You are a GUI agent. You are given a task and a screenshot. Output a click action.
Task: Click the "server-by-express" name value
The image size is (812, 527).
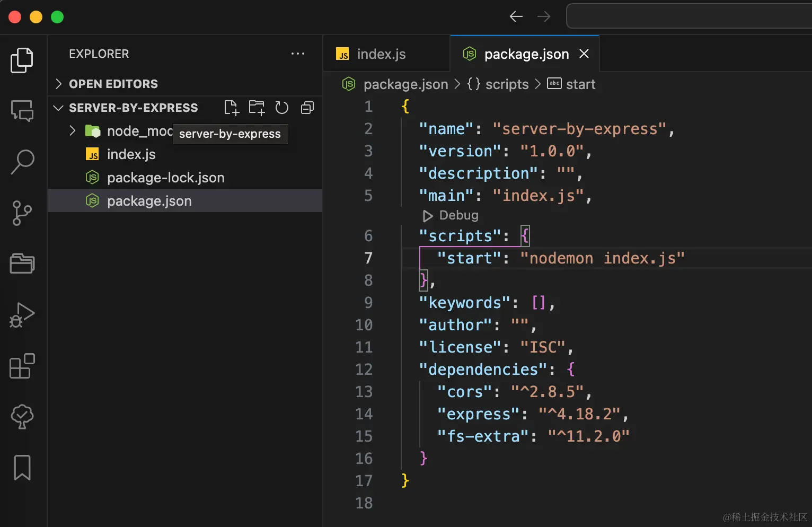point(579,129)
